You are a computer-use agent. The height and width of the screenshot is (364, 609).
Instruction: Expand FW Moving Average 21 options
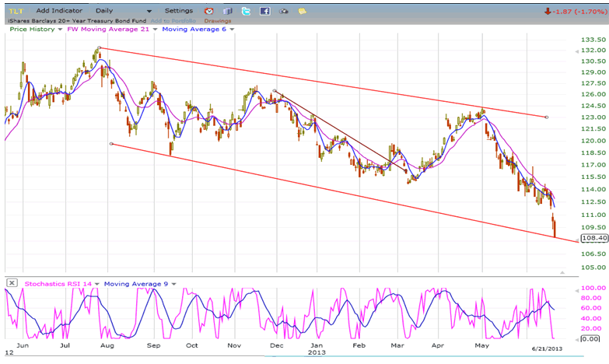point(154,29)
